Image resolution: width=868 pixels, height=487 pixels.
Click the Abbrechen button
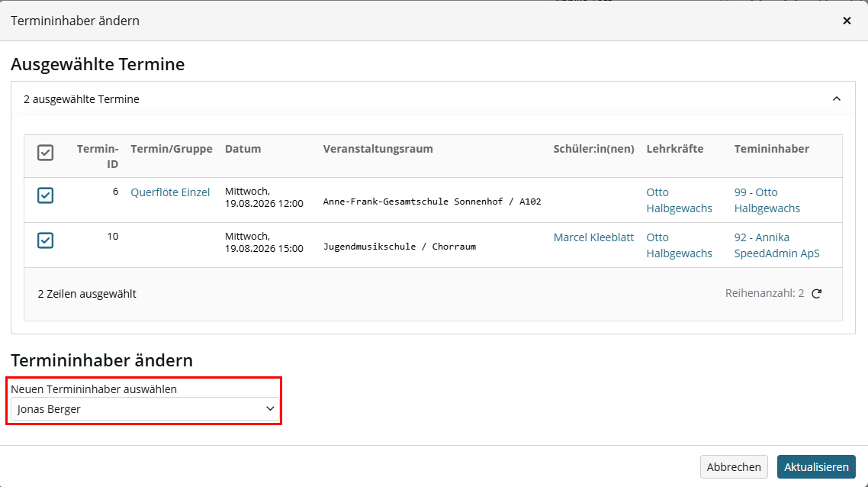[734, 467]
